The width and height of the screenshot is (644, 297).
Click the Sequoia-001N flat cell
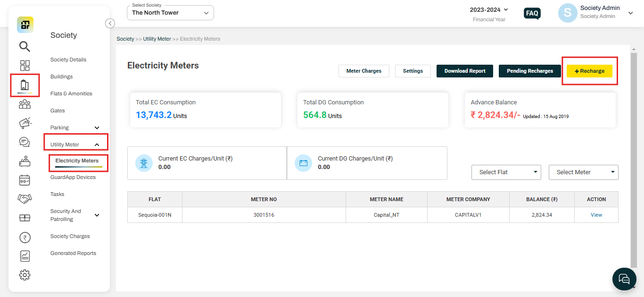155,215
